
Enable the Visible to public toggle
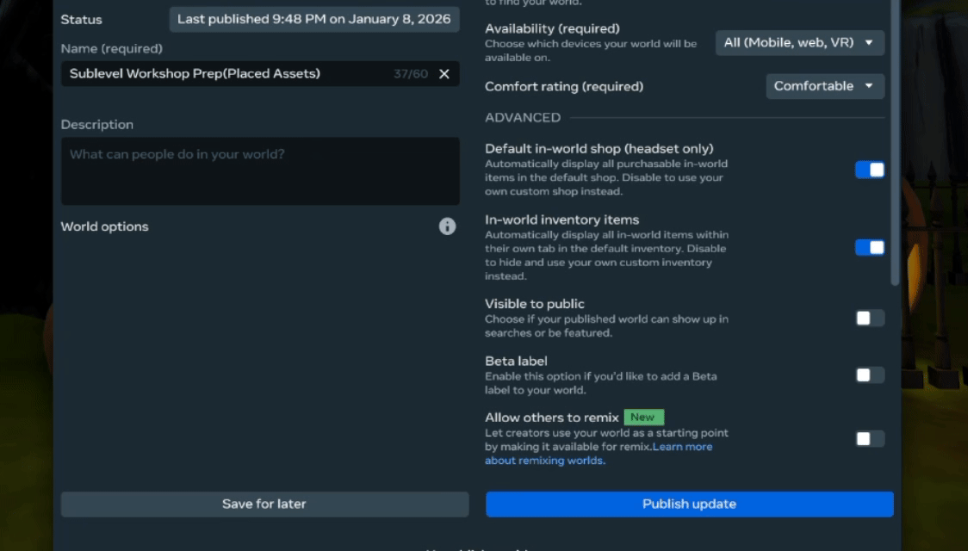click(x=869, y=319)
